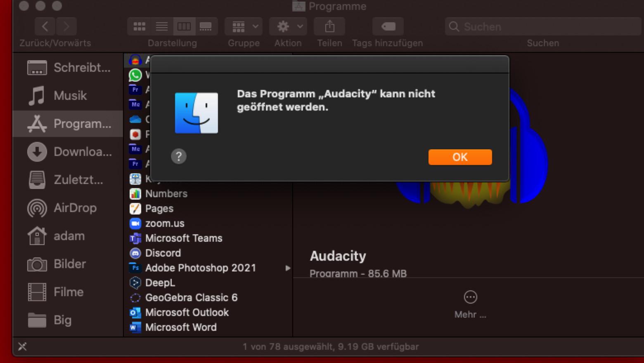Click the Discord app icon
This screenshot has width=644, height=363.
[135, 253]
